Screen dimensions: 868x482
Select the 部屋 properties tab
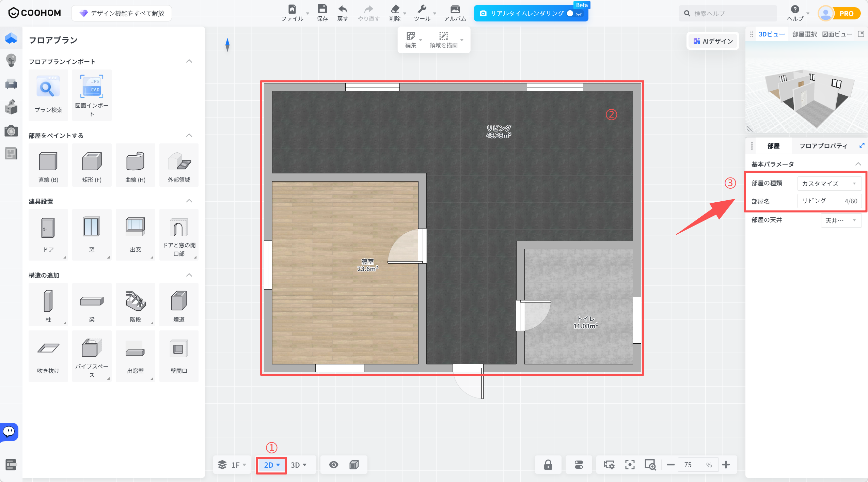773,146
